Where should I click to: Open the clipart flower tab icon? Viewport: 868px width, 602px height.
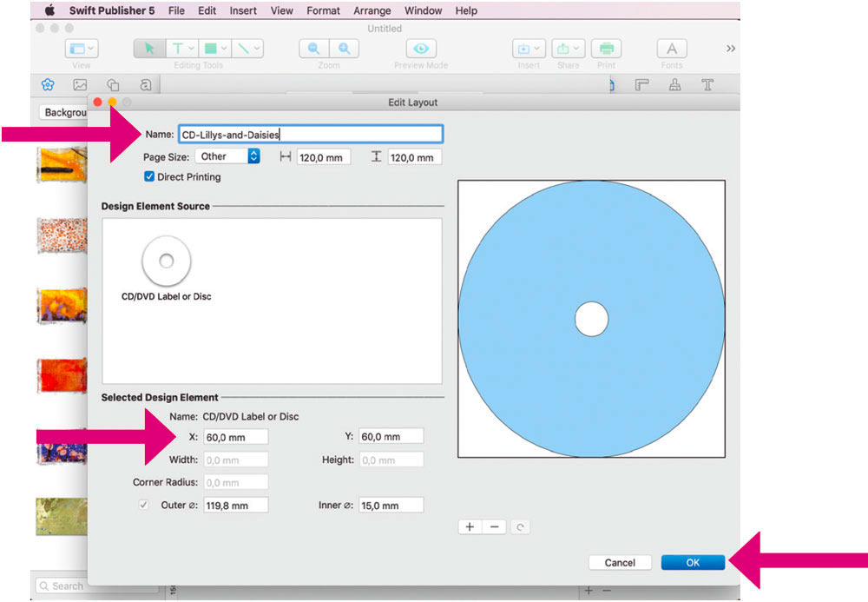click(48, 85)
